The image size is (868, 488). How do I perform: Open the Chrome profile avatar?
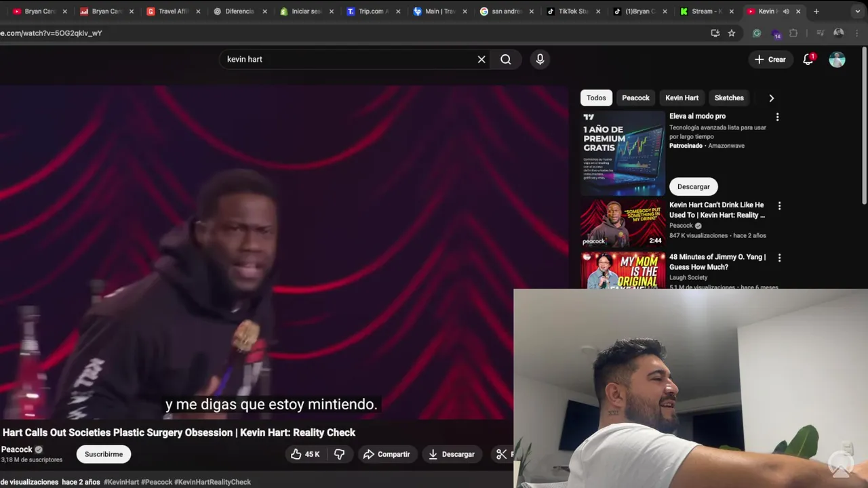click(x=839, y=33)
